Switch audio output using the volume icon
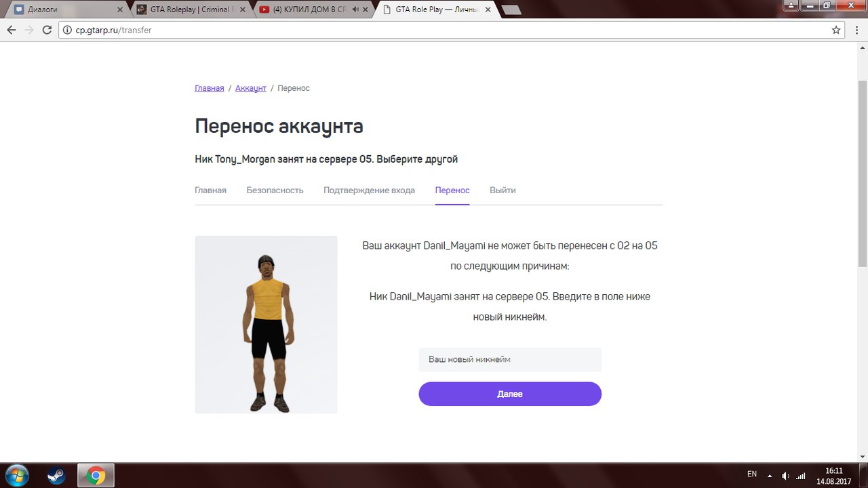Image resolution: width=868 pixels, height=488 pixels. coord(785,474)
